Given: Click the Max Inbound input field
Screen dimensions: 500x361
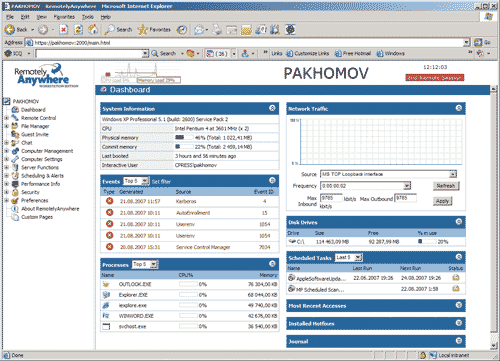Looking at the screenshot, I should (x=331, y=198).
